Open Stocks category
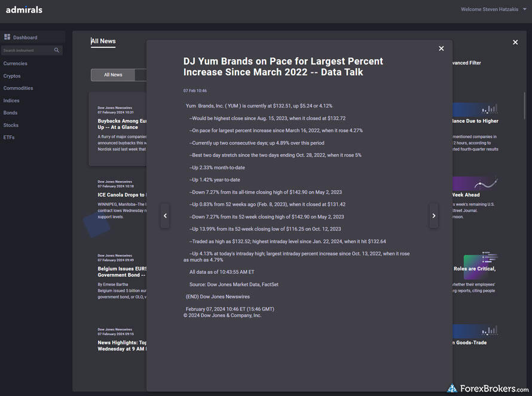The width and height of the screenshot is (532, 396). click(x=11, y=125)
